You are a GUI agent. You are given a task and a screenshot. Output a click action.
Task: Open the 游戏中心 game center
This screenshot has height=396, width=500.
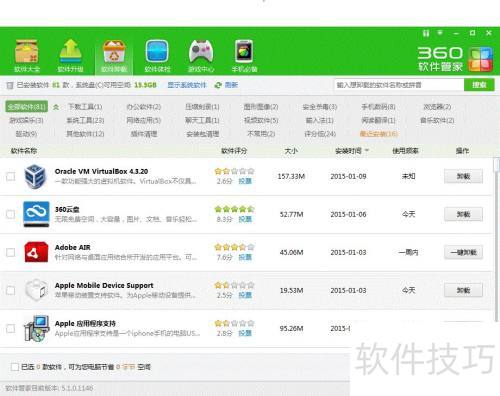click(201, 56)
